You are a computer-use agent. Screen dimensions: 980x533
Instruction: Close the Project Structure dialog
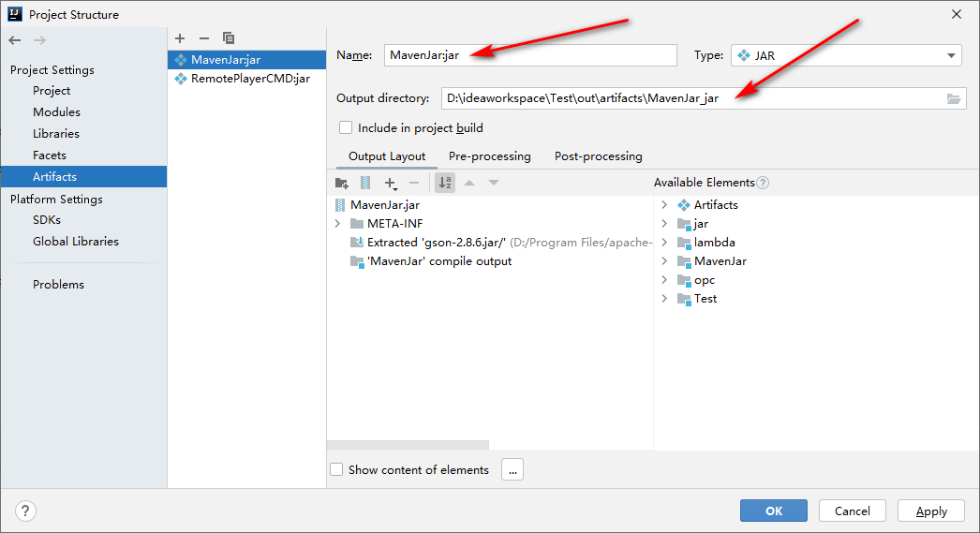(957, 14)
